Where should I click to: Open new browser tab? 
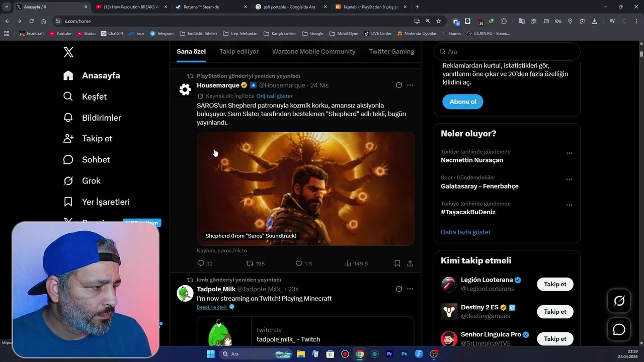(x=417, y=7)
